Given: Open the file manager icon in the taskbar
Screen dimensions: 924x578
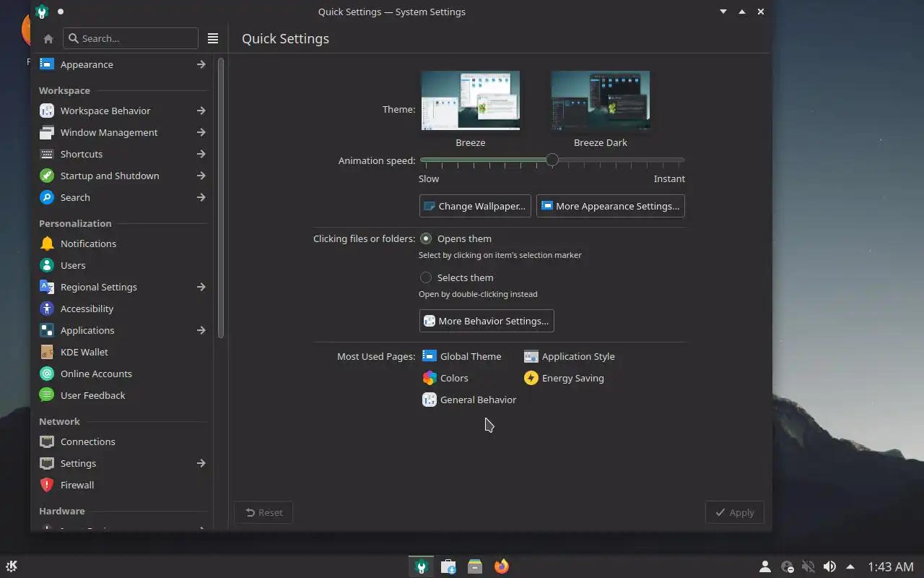Looking at the screenshot, I should click(475, 566).
